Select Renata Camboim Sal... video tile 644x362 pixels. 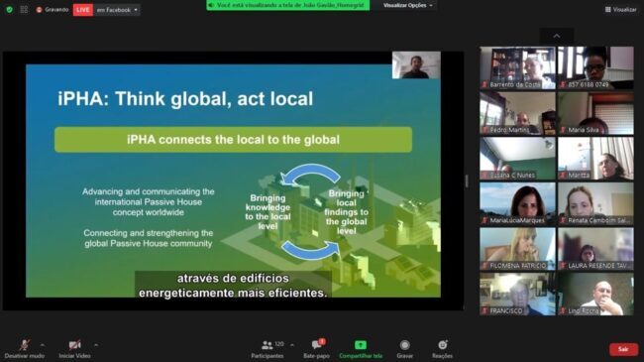click(595, 203)
